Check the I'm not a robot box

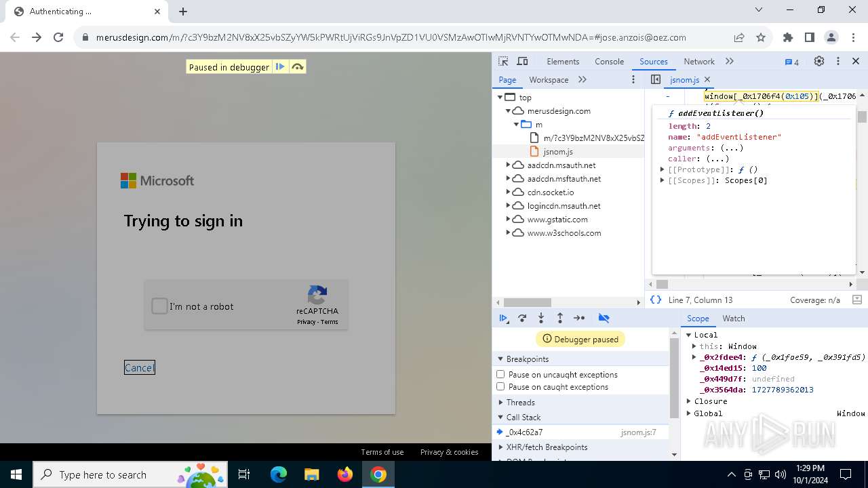159,306
